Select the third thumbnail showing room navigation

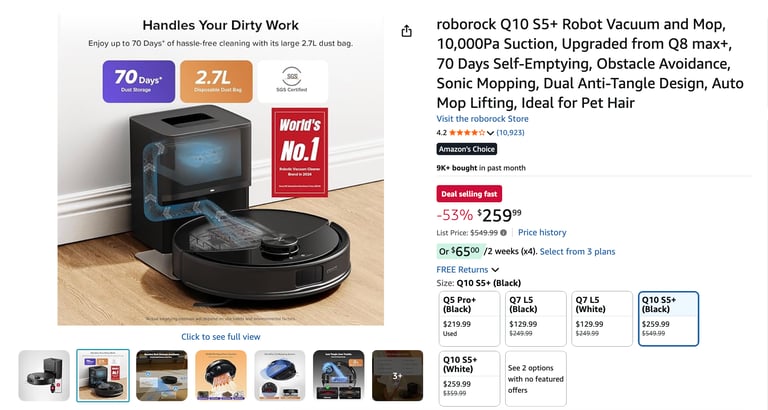162,375
